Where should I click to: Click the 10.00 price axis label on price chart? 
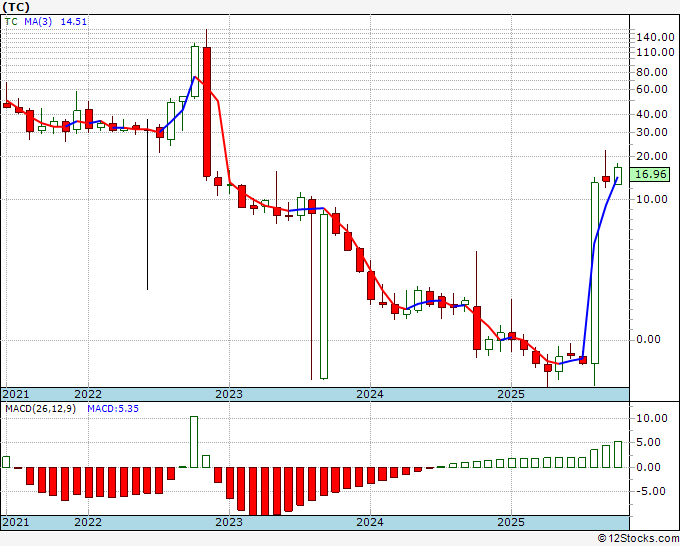(652, 199)
